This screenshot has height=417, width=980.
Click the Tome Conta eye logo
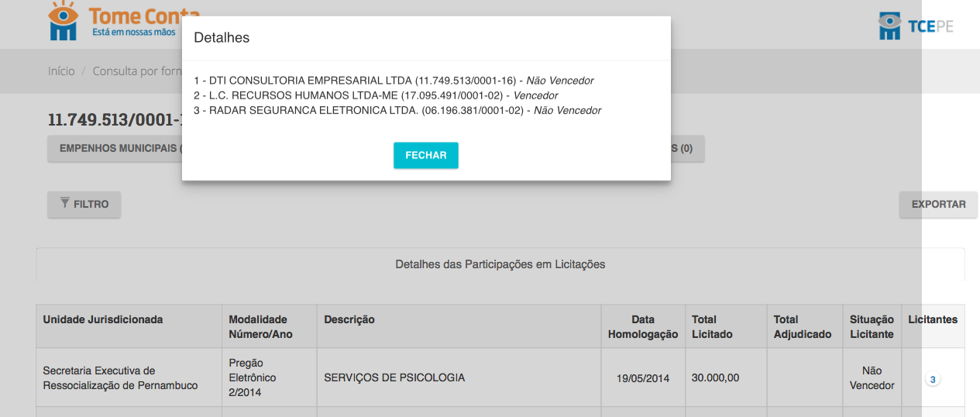pos(63,21)
